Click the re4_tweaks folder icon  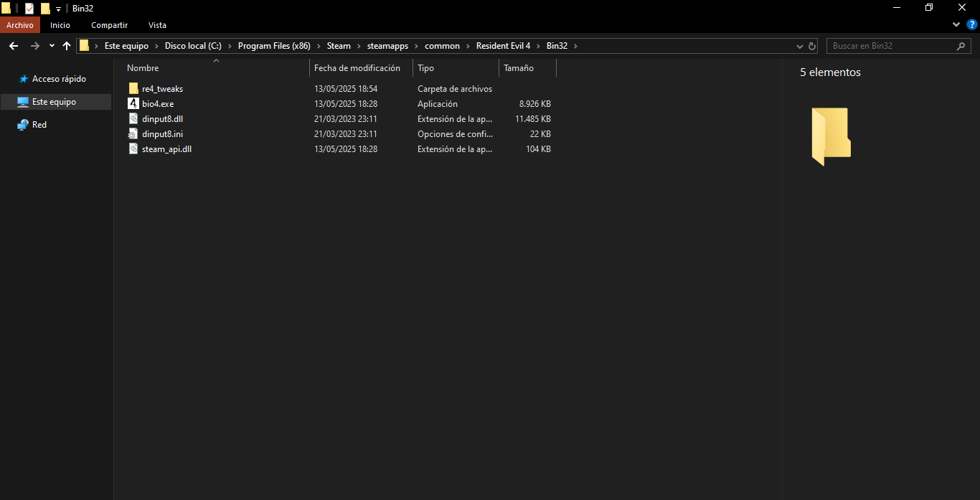(x=133, y=88)
